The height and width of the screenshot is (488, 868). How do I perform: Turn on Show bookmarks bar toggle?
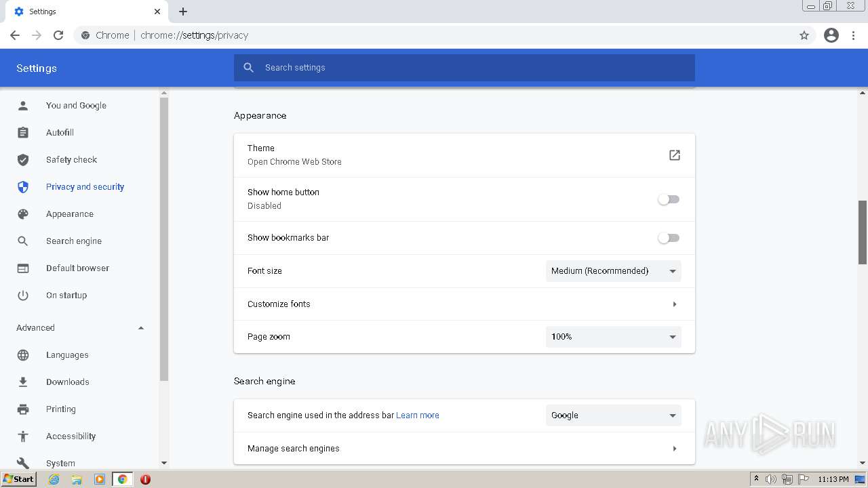click(x=669, y=238)
